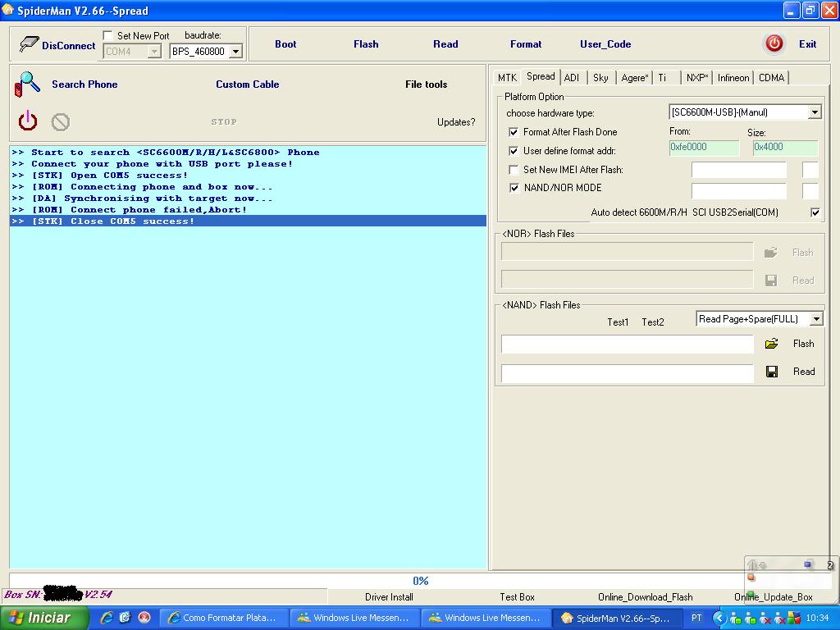Enable Set New IMEI After Flash checkbox

pyautogui.click(x=514, y=169)
